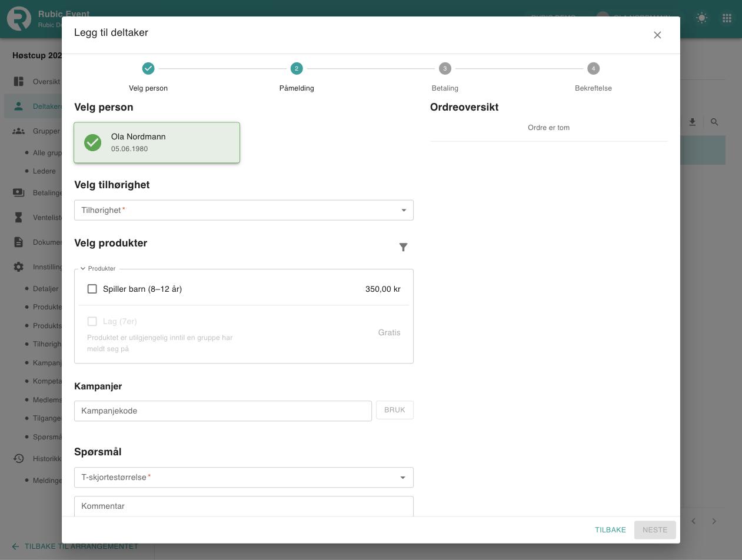Click the Påmelding step label

[297, 88]
